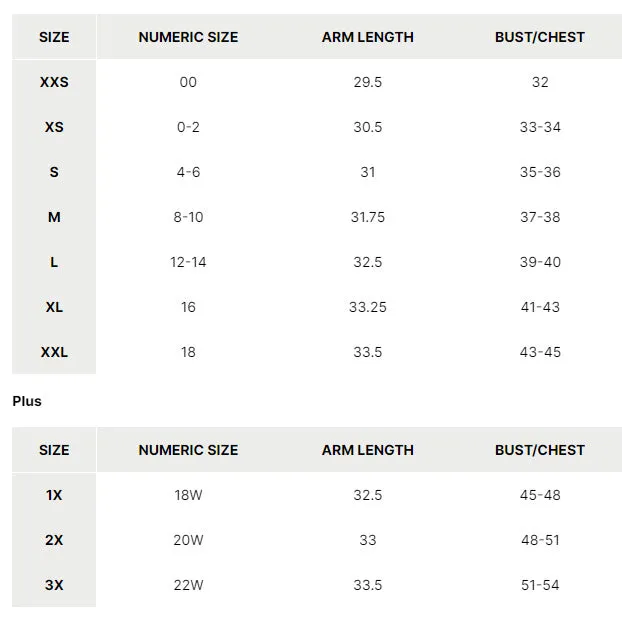Image resolution: width=622 pixels, height=622 pixels.
Task: Click the 1X plus size label
Action: pyautogui.click(x=54, y=495)
